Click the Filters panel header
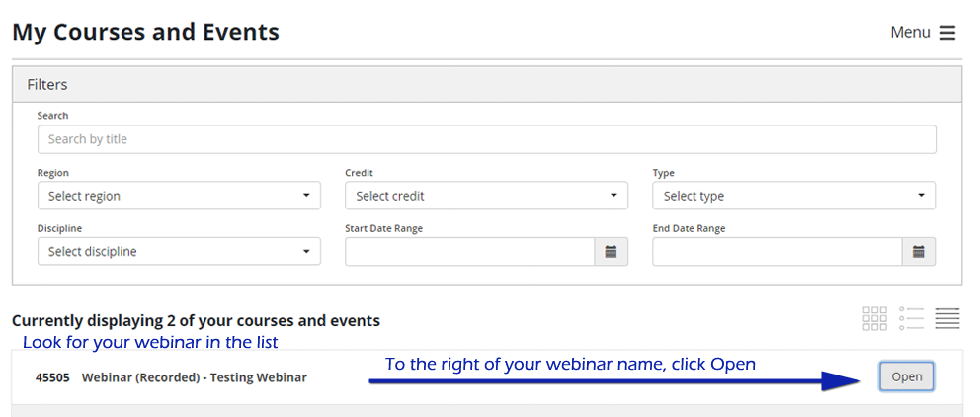The image size is (980, 417). (487, 84)
